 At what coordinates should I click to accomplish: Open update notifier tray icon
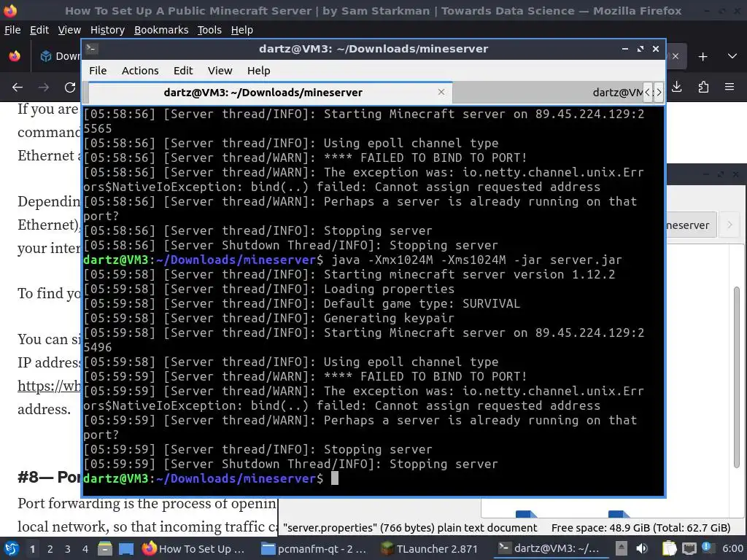pos(706,548)
